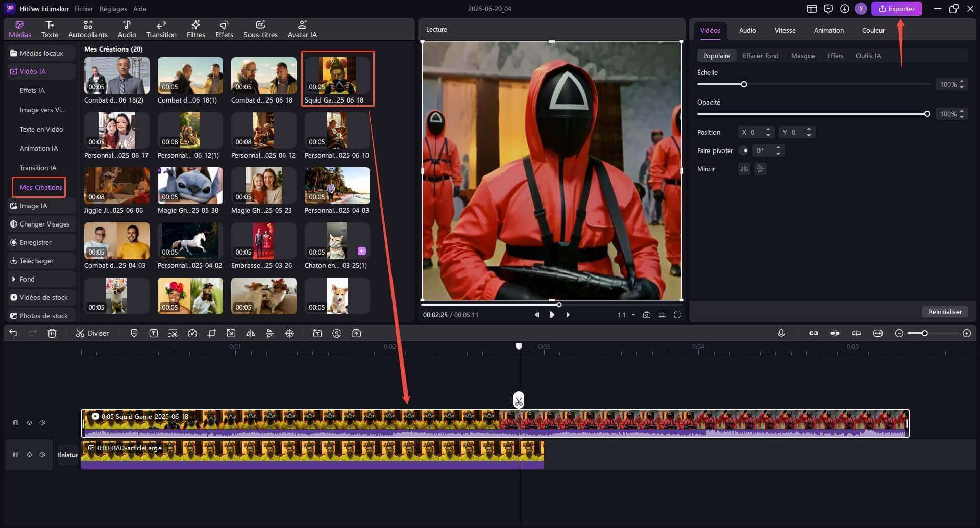Open Changer Visages in sidebar
Image resolution: width=980 pixels, height=528 pixels.
pos(41,224)
